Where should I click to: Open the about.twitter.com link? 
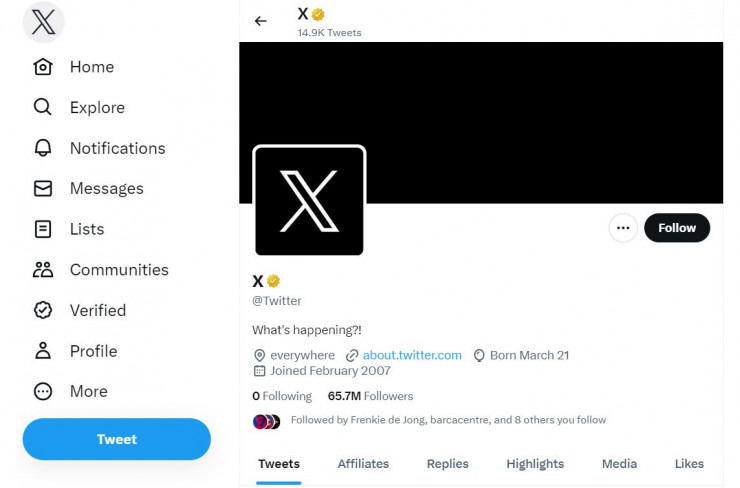[x=412, y=355]
